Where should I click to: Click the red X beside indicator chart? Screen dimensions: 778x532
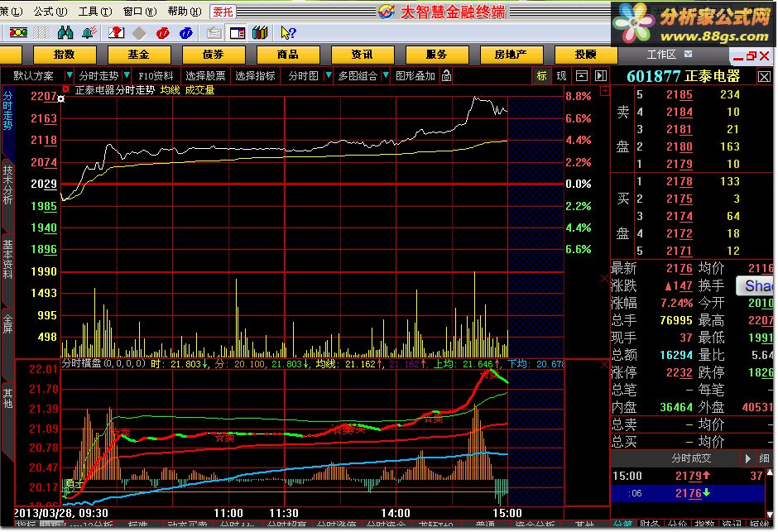tap(604, 364)
